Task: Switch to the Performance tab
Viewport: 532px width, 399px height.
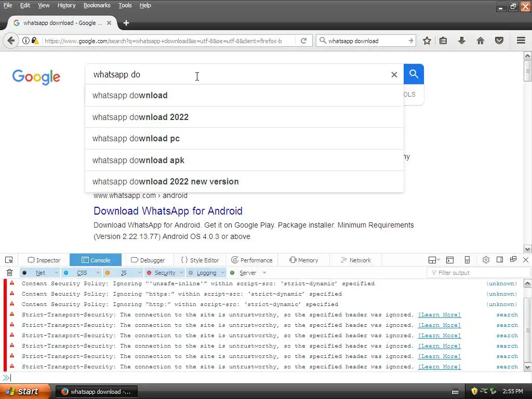Action: (x=252, y=260)
